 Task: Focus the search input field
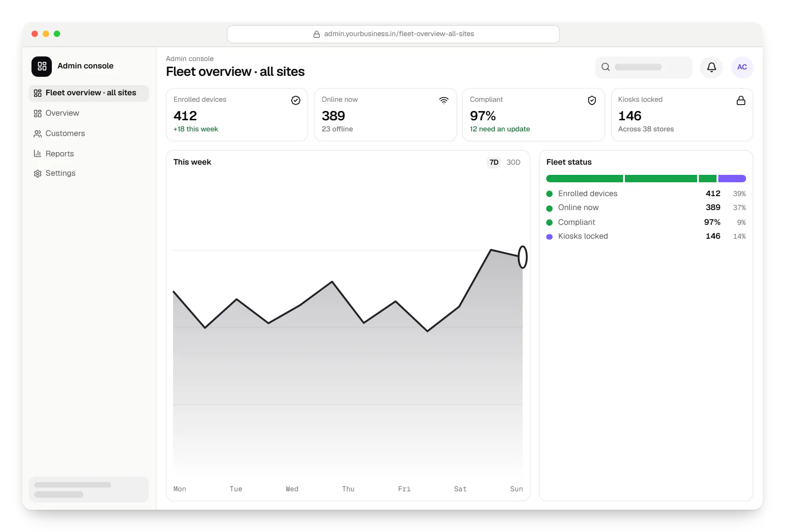pyautogui.click(x=643, y=67)
